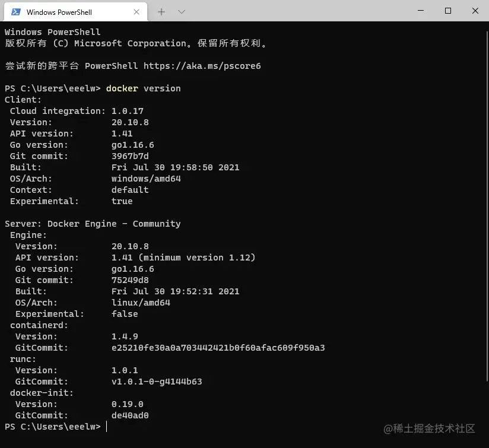This screenshot has height=448, width=489.
Task: Click the build date 'Fri Jul 30 19:58:50 2021'
Action: 175,167
